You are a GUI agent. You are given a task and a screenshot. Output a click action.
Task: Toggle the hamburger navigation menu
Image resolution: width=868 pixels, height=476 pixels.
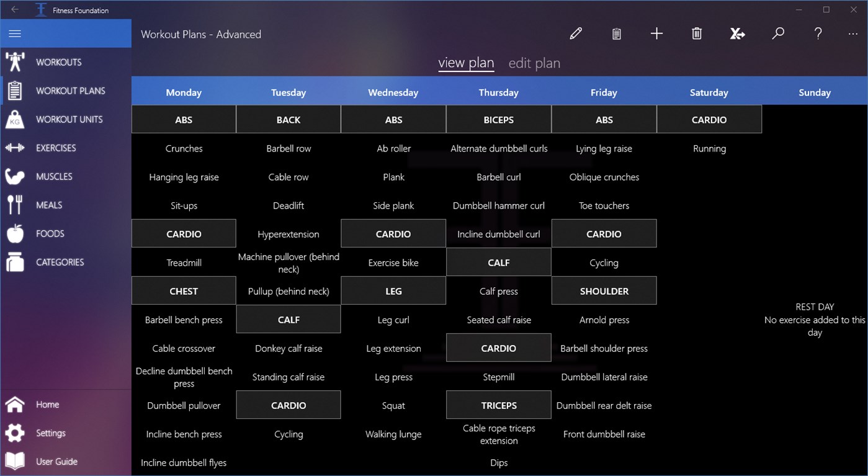[x=15, y=34]
